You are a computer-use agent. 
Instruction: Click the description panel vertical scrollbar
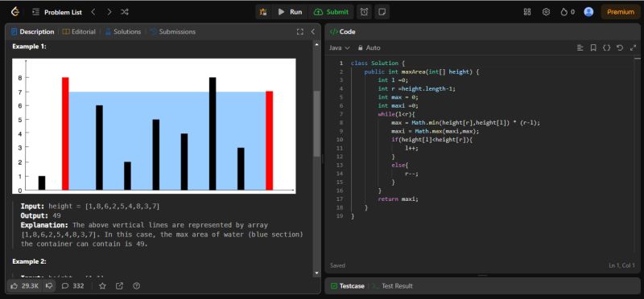click(x=316, y=123)
